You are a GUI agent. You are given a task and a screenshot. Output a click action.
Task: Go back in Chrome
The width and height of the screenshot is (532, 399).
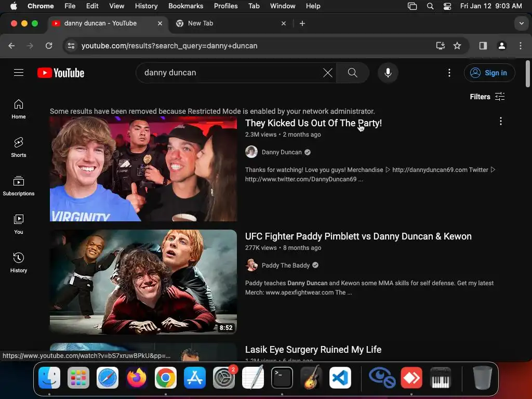click(11, 46)
